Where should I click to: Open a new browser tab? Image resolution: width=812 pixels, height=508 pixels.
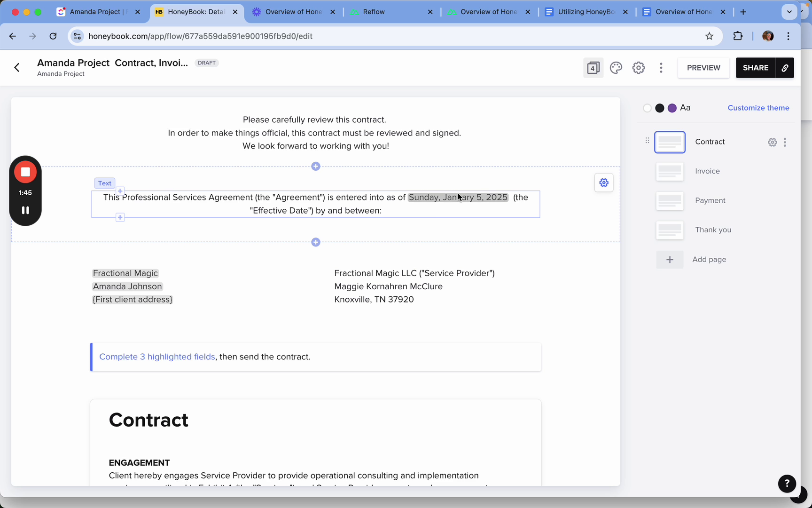(743, 12)
